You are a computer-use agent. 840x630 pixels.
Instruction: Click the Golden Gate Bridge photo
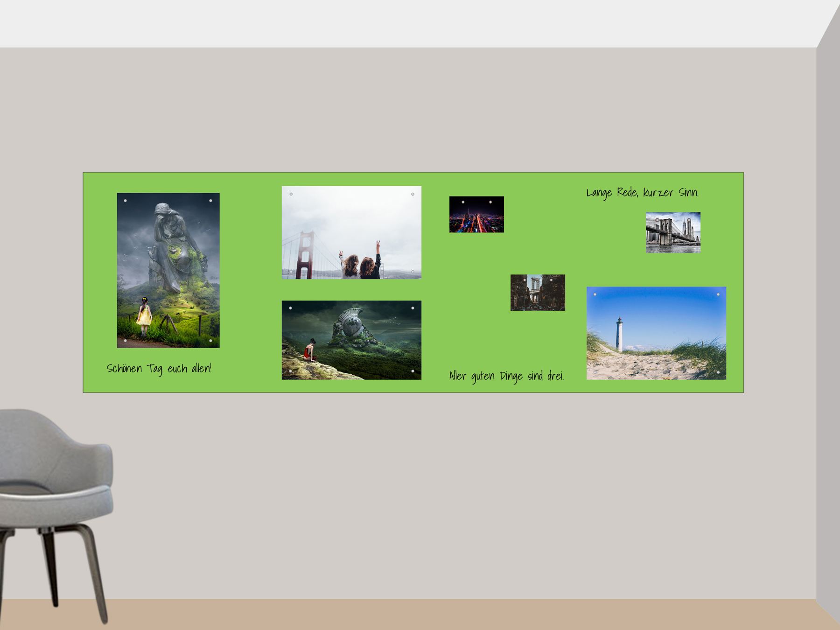click(351, 232)
